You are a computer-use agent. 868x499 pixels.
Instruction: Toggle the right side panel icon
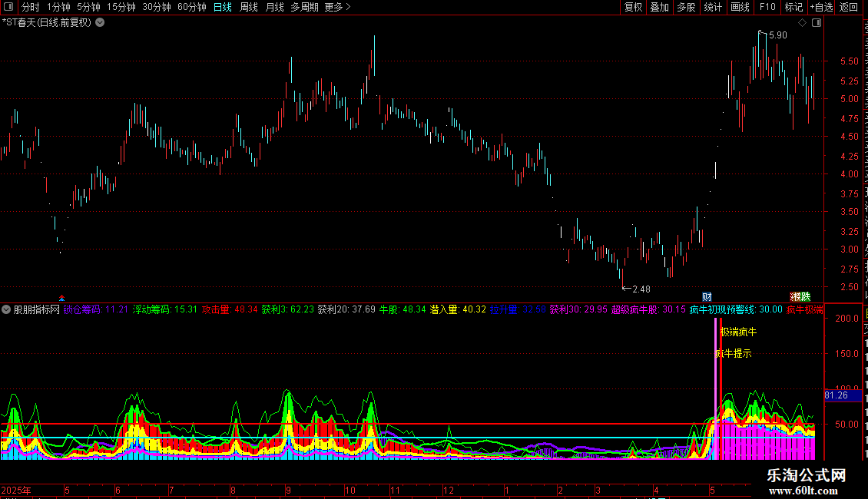817,23
